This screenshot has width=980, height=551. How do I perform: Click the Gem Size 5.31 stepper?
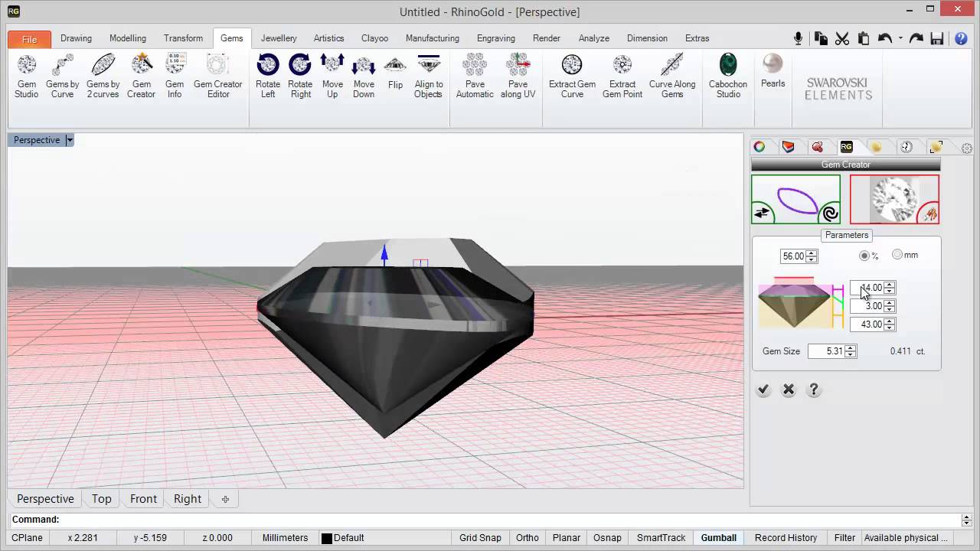point(851,351)
